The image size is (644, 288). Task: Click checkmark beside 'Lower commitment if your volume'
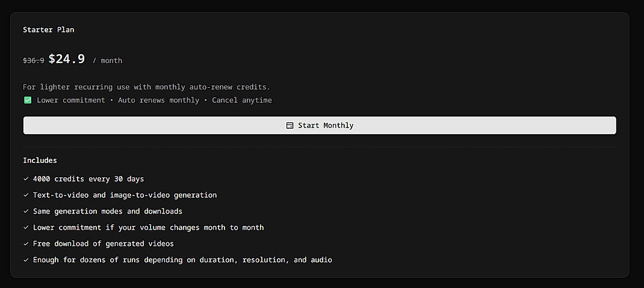pos(26,227)
